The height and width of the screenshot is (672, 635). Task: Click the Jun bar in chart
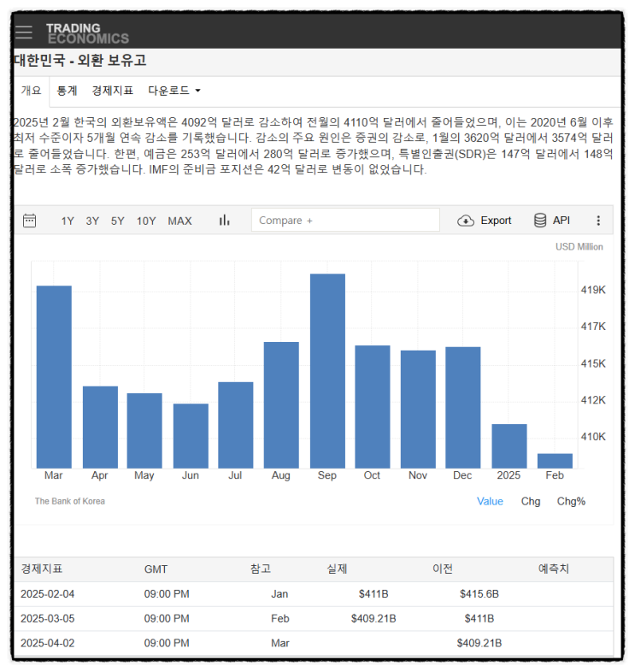click(191, 436)
